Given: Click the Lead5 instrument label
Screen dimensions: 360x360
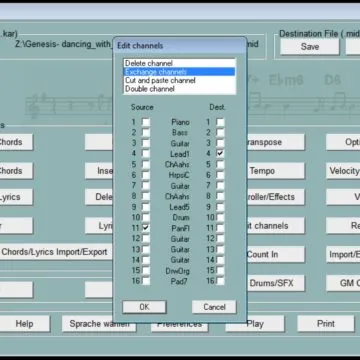Looking at the screenshot, I should [179, 207].
